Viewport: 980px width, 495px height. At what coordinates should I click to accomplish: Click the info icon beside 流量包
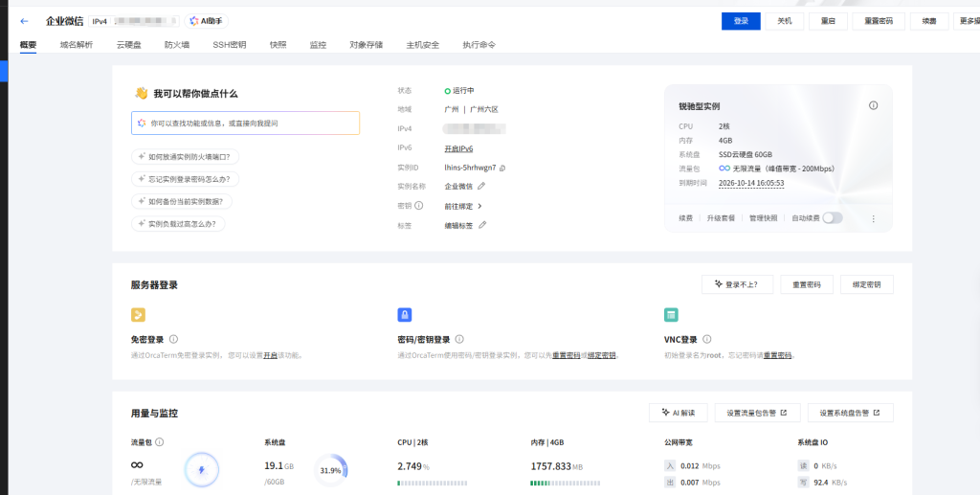click(x=159, y=442)
